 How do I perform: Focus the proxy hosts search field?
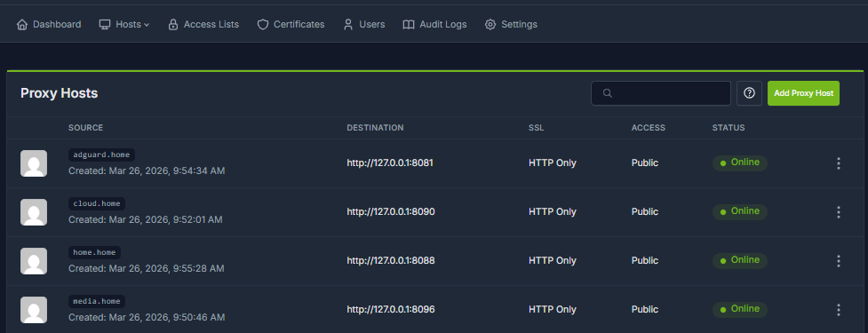point(660,93)
